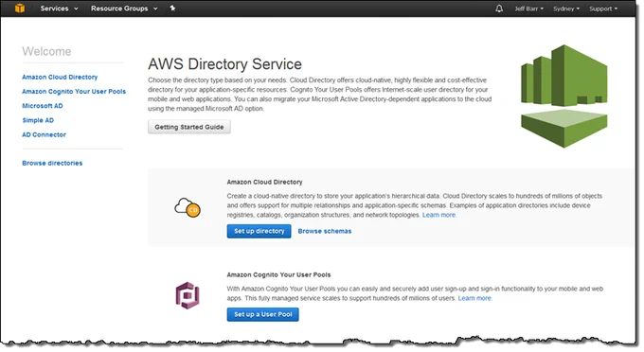Viewport: 644px width, 352px height.
Task: Click the Amazon Cognito Your User Pools section heading
Action: tap(278, 274)
